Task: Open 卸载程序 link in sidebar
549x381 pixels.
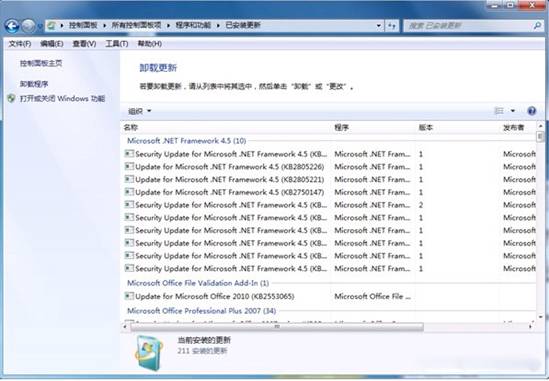Action: 34,84
